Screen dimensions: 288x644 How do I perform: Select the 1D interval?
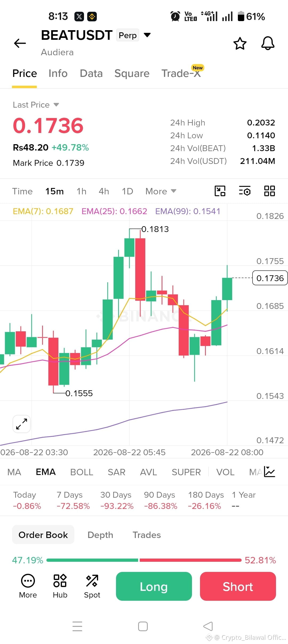coord(127,191)
